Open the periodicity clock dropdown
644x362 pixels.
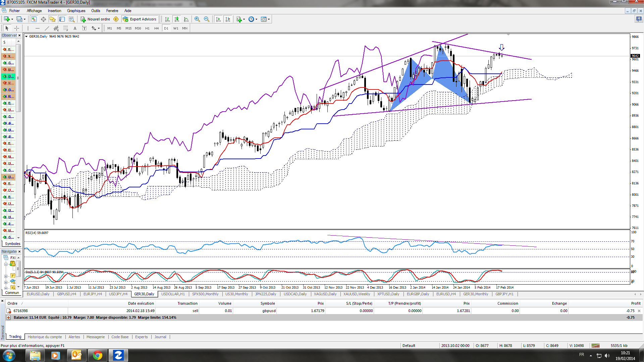(257, 19)
